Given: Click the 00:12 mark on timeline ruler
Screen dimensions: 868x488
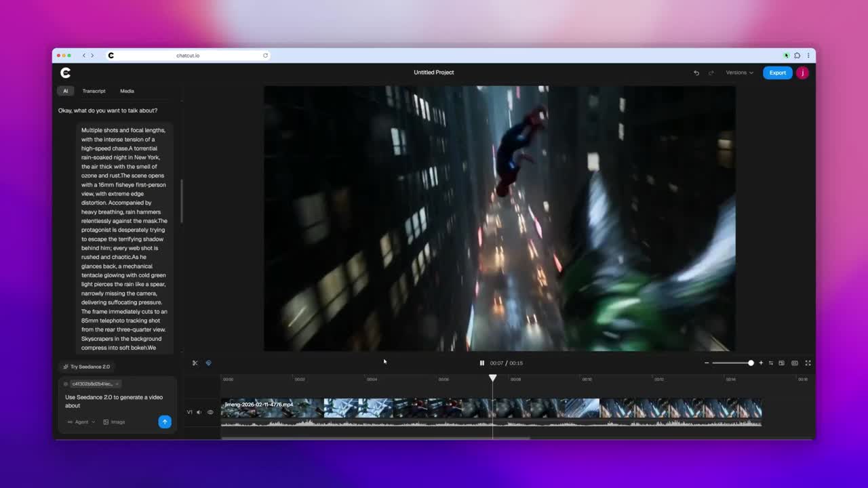Looking at the screenshot, I should (x=658, y=380).
